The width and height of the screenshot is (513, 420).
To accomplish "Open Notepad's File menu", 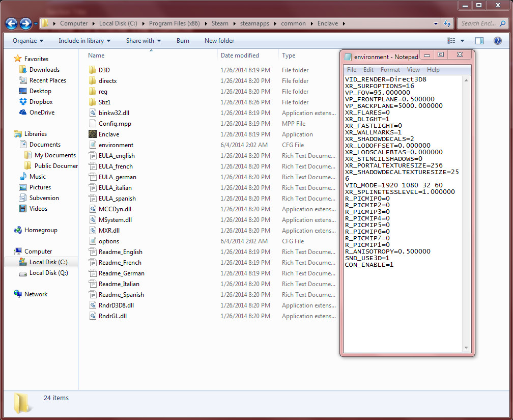I will [352, 69].
